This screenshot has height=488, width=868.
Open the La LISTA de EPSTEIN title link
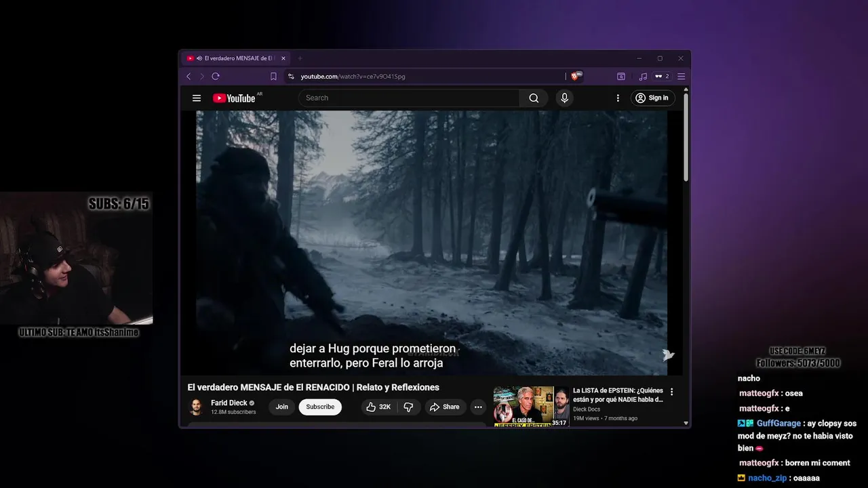[x=618, y=394]
